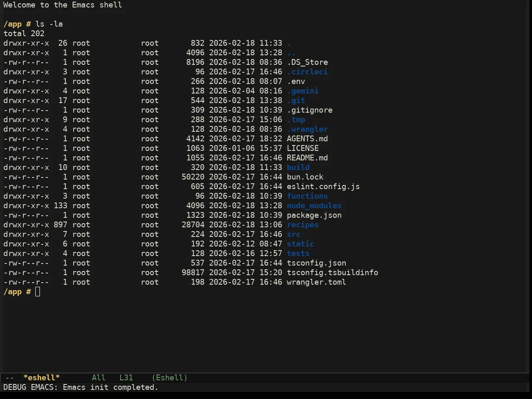Select the .DS_Store file name
The width and height of the screenshot is (532, 399).
[x=307, y=62]
